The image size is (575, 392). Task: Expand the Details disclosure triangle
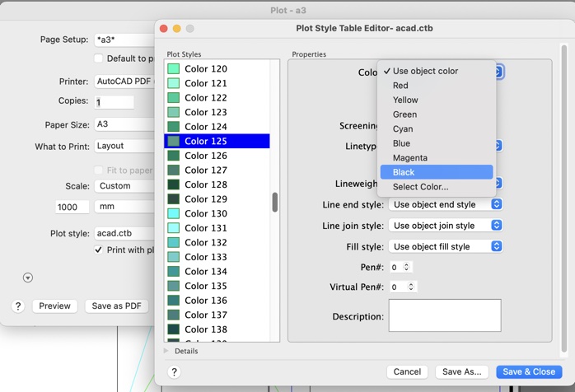click(166, 351)
